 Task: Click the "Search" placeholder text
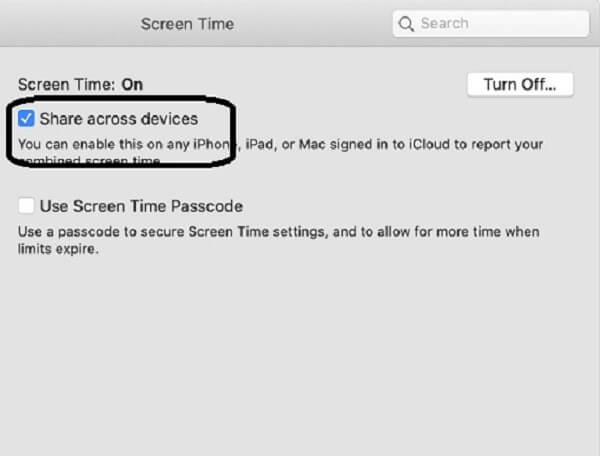pos(444,23)
